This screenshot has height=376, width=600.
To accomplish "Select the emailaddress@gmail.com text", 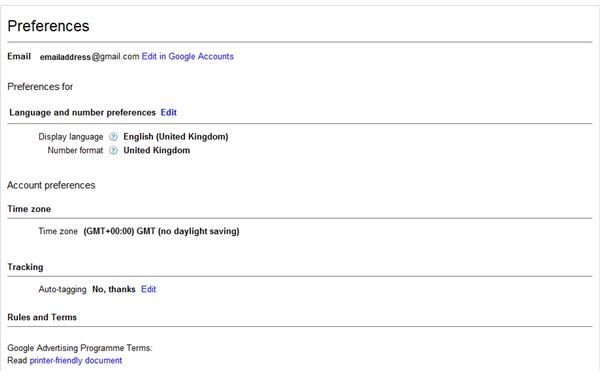I will click(90, 57).
